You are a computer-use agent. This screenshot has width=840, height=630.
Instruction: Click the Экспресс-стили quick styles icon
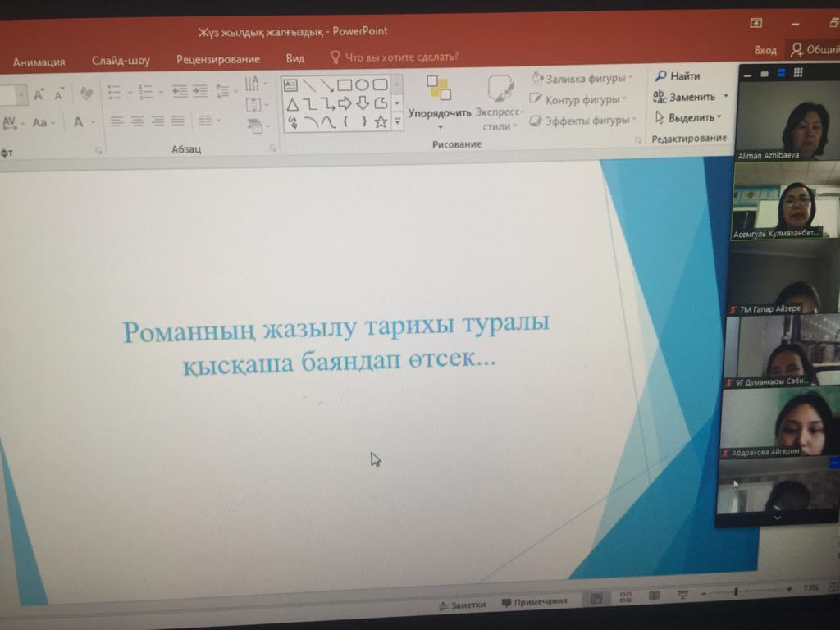pos(500,90)
